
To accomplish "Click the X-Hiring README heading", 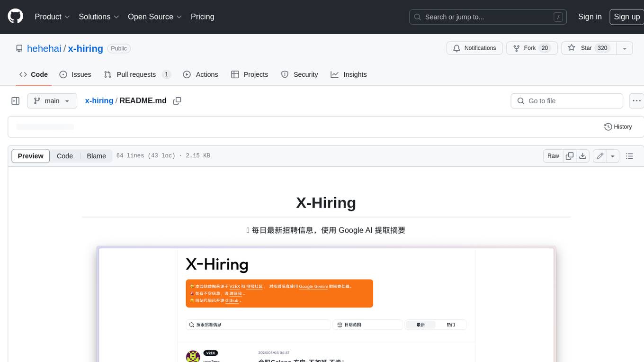I will (x=326, y=203).
